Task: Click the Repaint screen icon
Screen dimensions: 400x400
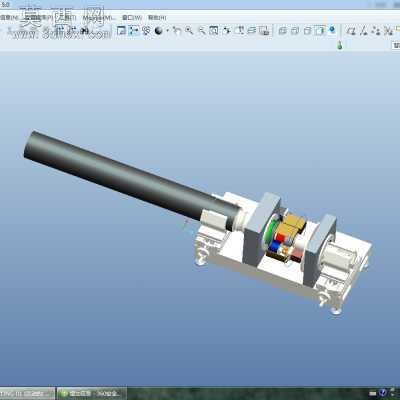Action: click(121, 31)
